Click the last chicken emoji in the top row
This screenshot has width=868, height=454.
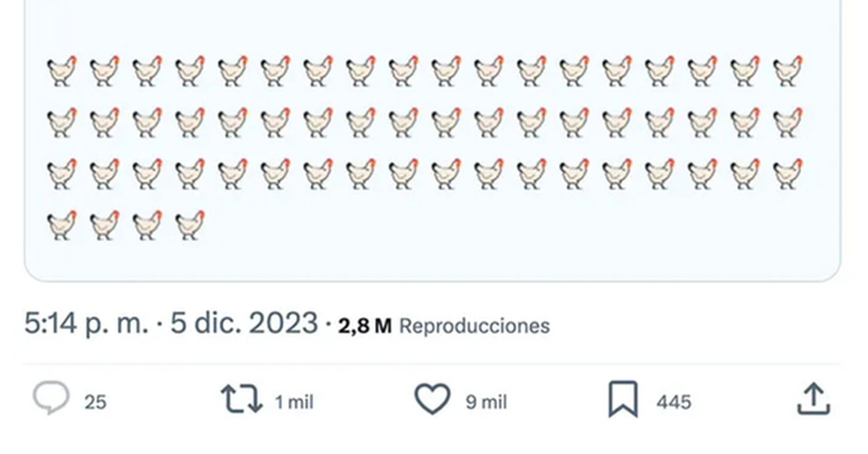coord(788,71)
